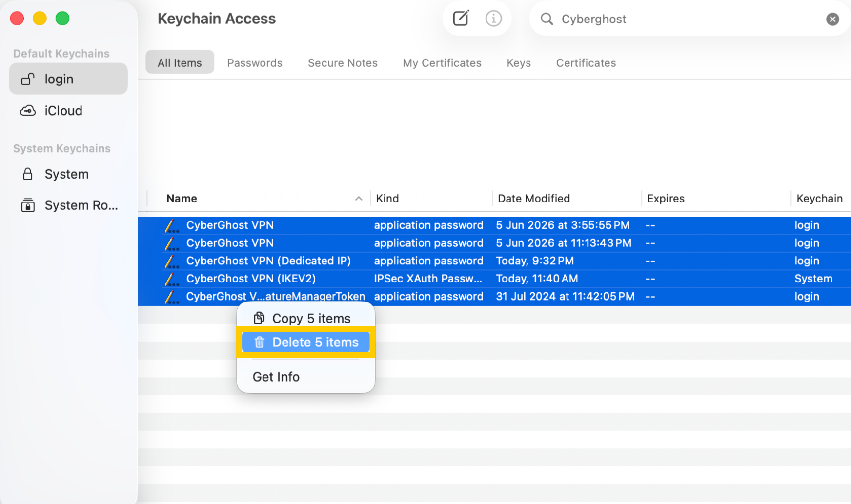Select the CyberGhost VPN (Dedicated IP) row name
This screenshot has height=504, width=851.
pyautogui.click(x=268, y=261)
